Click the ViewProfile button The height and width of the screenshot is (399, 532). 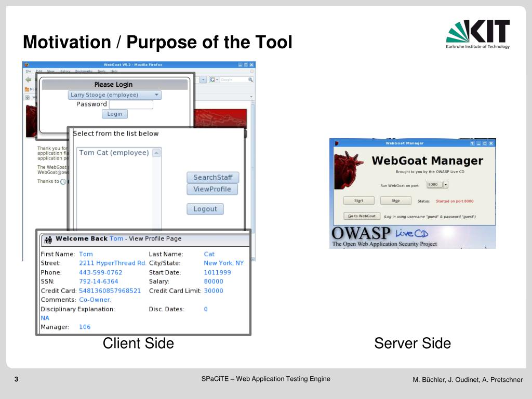pos(212,189)
